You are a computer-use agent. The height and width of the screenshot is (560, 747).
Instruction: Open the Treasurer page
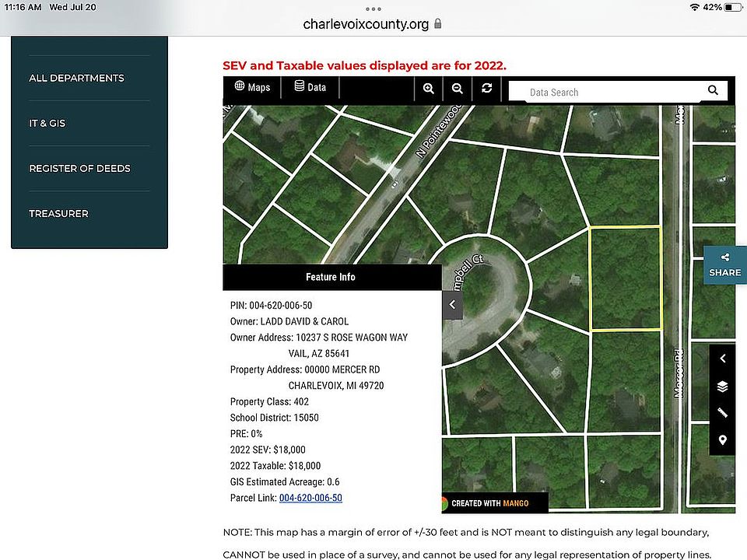(x=58, y=213)
